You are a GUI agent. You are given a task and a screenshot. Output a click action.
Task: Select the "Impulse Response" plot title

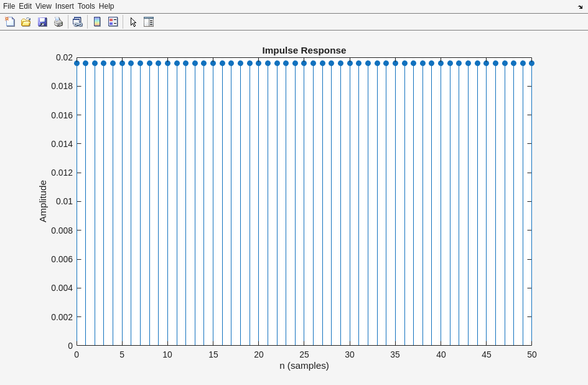pos(304,50)
